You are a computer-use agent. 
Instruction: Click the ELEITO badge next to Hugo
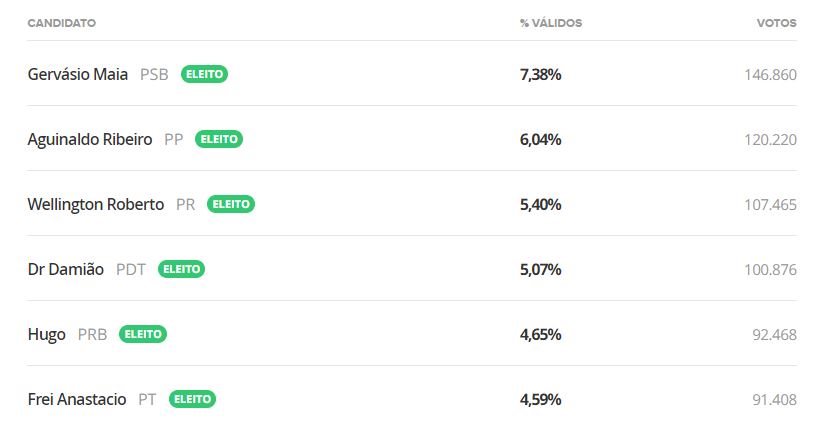click(x=143, y=334)
